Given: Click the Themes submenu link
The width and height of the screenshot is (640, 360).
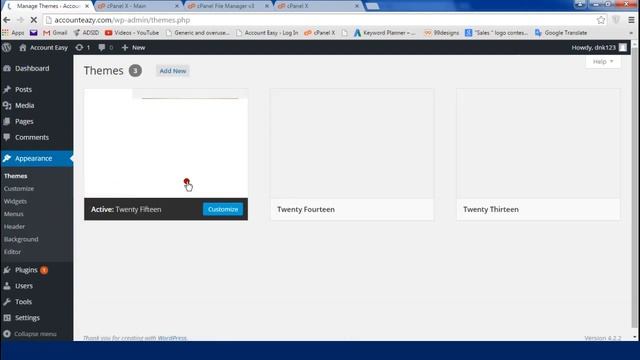Looking at the screenshot, I should (16, 176).
